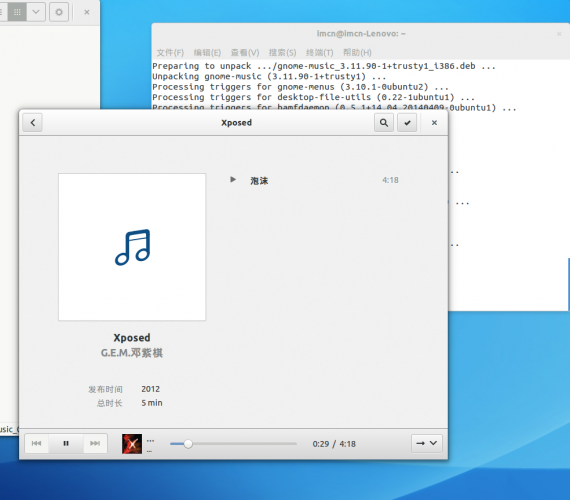
Task: Click the 'Unpacking gnome-music' terminal line
Action: click(269, 76)
